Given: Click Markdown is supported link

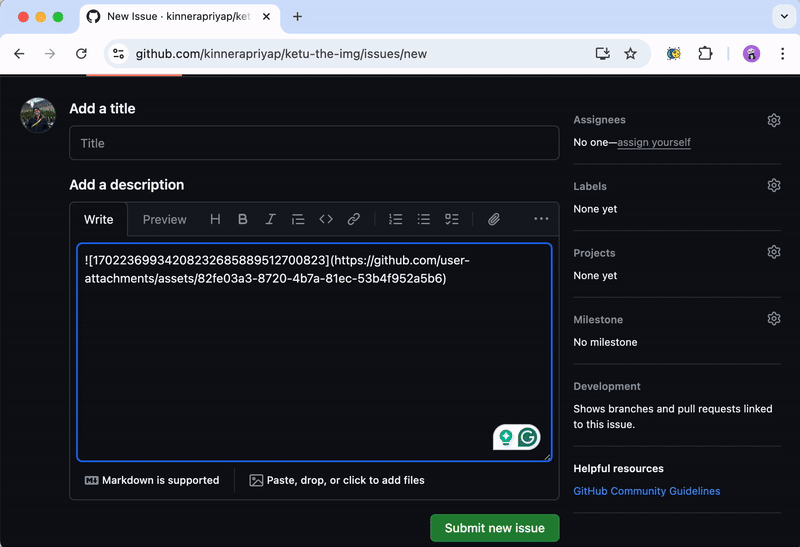Looking at the screenshot, I should (x=152, y=480).
